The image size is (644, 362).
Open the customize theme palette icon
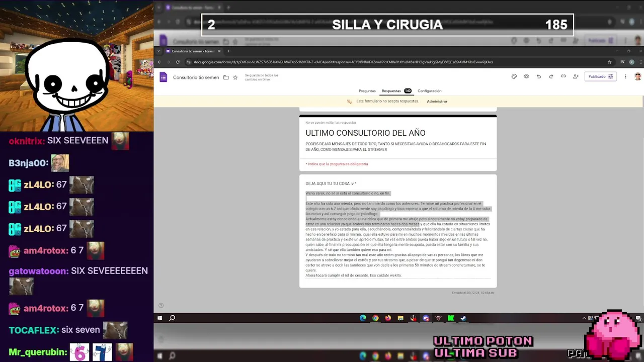click(x=514, y=76)
